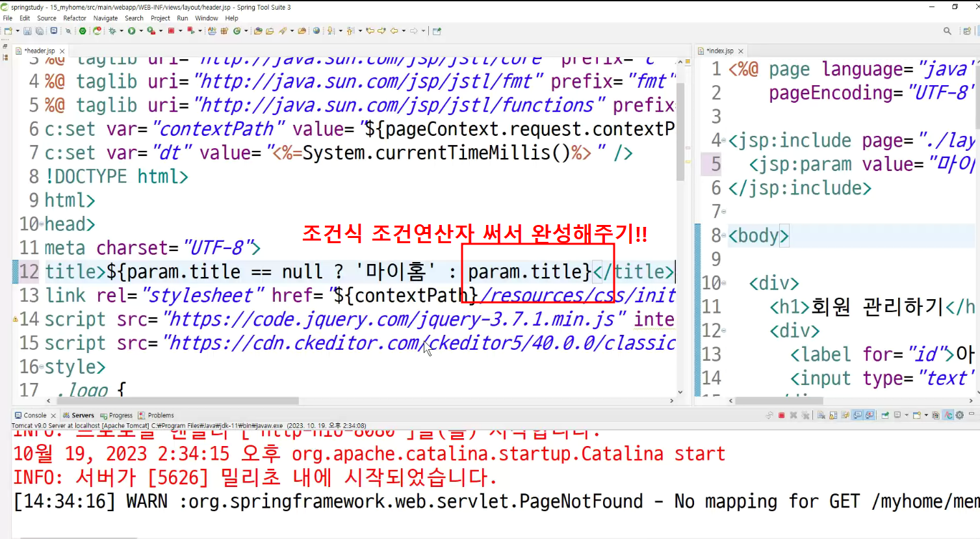Select the header.jsp editor tab
Screen dimensions: 980x539
pos(39,51)
